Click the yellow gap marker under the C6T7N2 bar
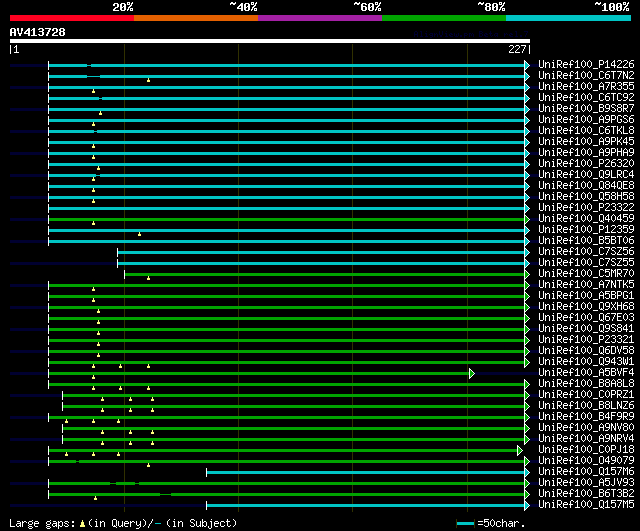The image size is (640, 531). 149,80
